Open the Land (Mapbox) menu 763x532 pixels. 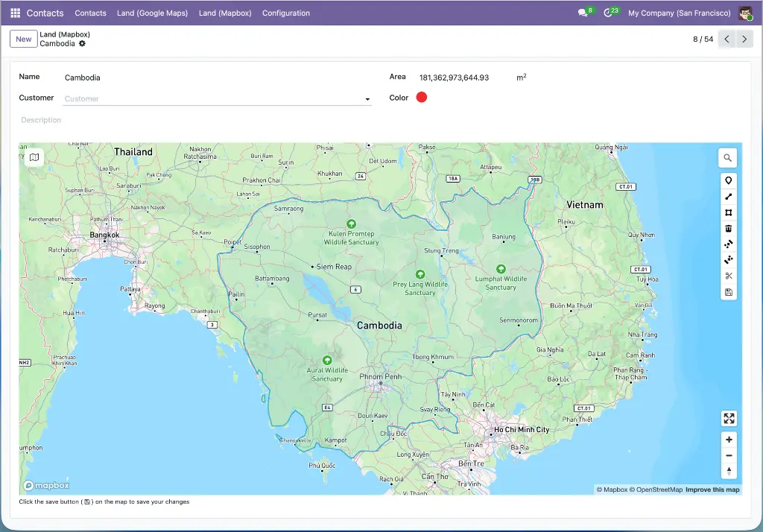225,13
